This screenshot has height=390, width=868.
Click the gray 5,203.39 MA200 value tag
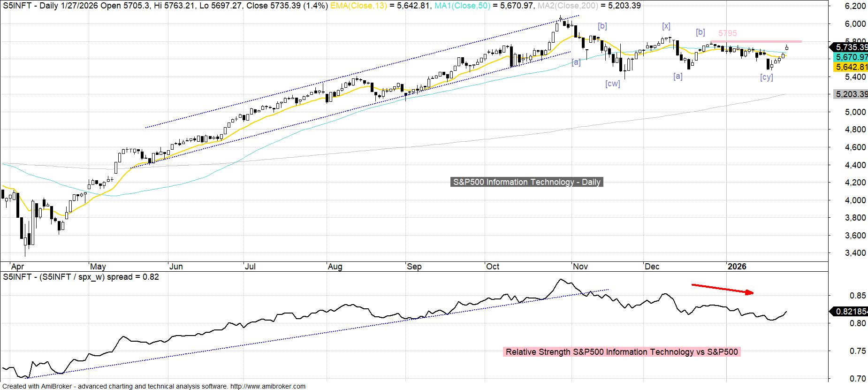[x=850, y=94]
